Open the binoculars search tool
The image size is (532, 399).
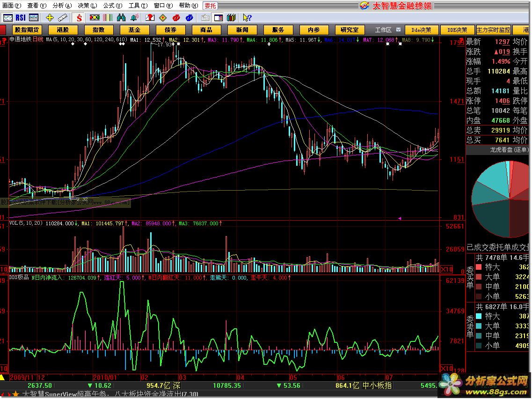click(121, 18)
